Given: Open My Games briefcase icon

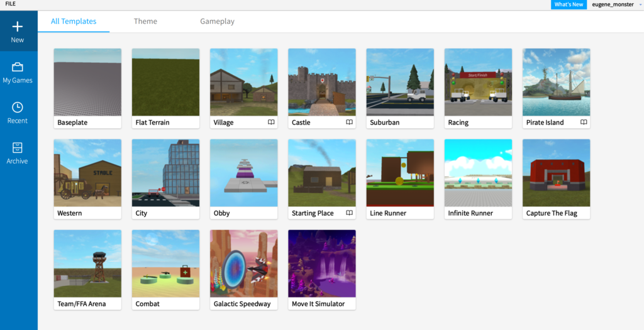Looking at the screenshot, I should [17, 67].
